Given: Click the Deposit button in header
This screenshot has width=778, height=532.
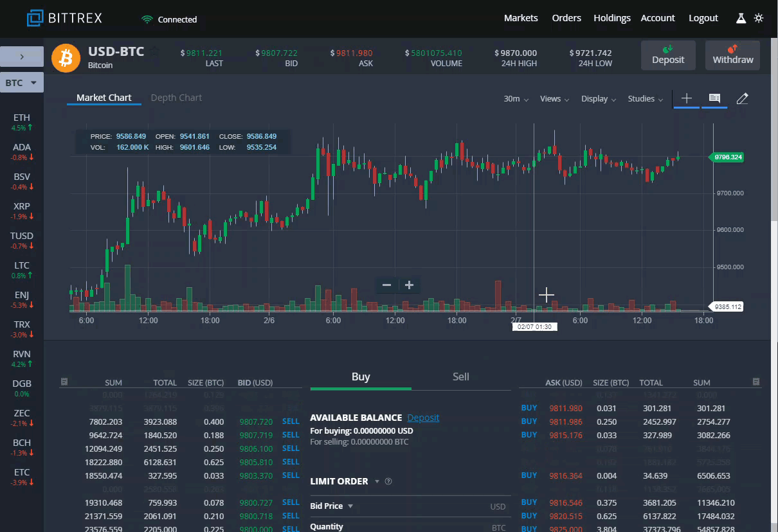Looking at the screenshot, I should [668, 55].
